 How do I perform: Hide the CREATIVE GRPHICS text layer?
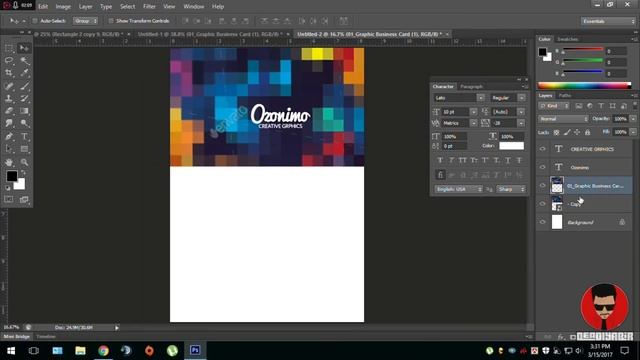pos(542,149)
